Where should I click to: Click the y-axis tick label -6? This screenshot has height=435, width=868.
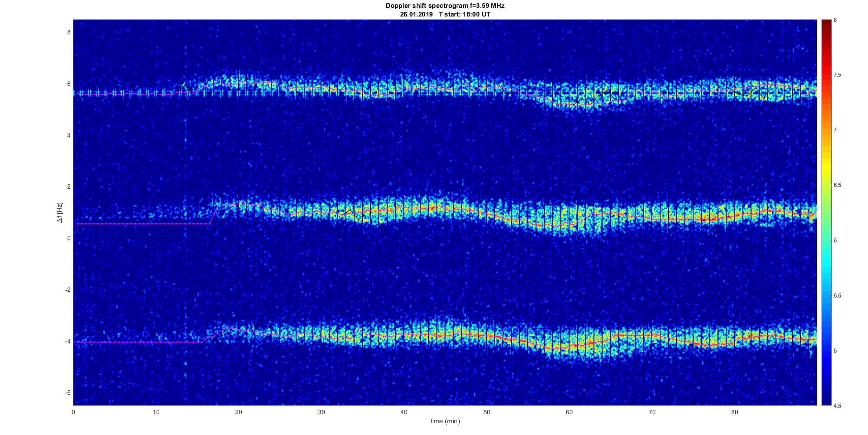point(68,392)
